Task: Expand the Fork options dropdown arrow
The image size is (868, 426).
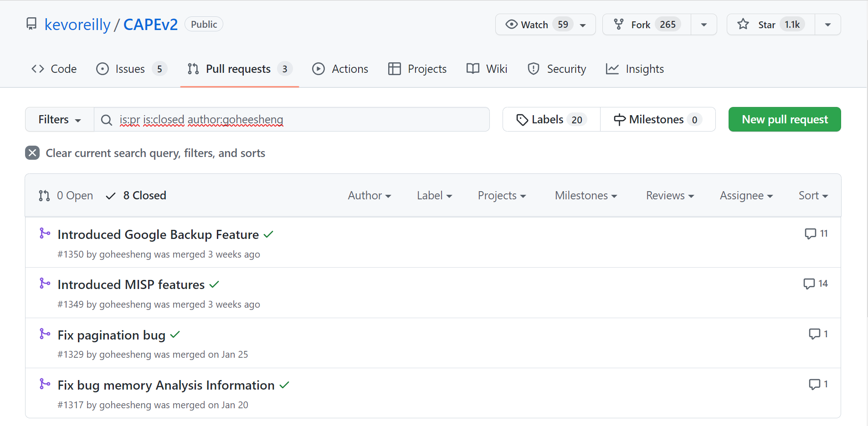Action: [704, 25]
